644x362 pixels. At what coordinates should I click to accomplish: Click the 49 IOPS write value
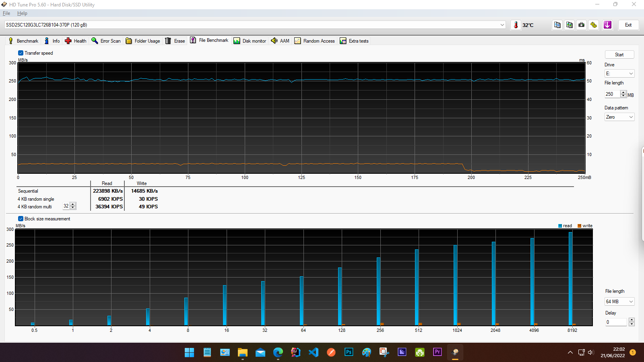(148, 207)
